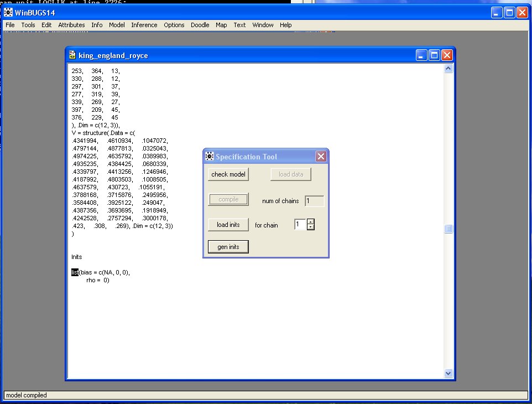The width and height of the screenshot is (532, 404).
Task: Open the Model menu
Action: (117, 25)
